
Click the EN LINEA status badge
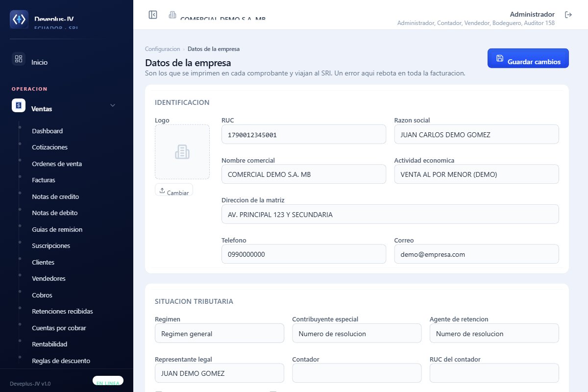[x=108, y=382]
